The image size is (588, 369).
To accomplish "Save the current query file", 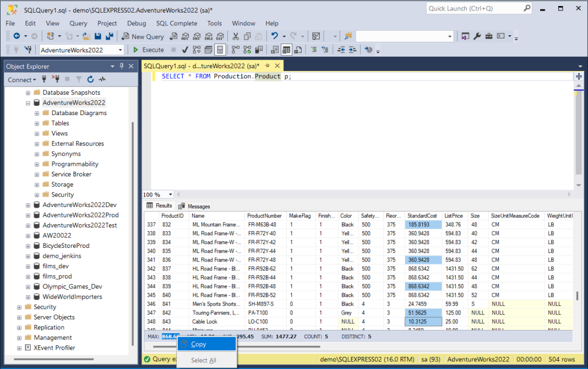I will click(x=97, y=36).
